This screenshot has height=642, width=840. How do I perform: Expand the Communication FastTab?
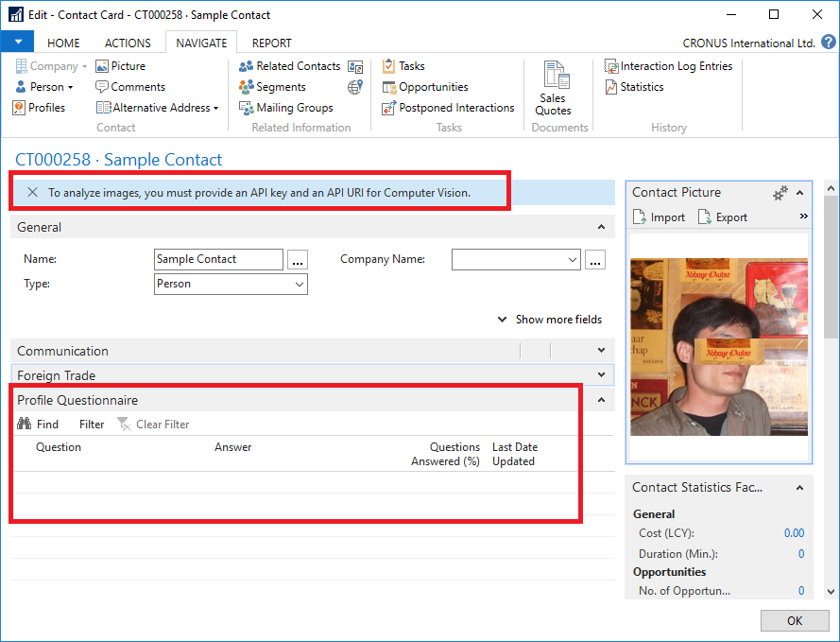[x=601, y=351]
